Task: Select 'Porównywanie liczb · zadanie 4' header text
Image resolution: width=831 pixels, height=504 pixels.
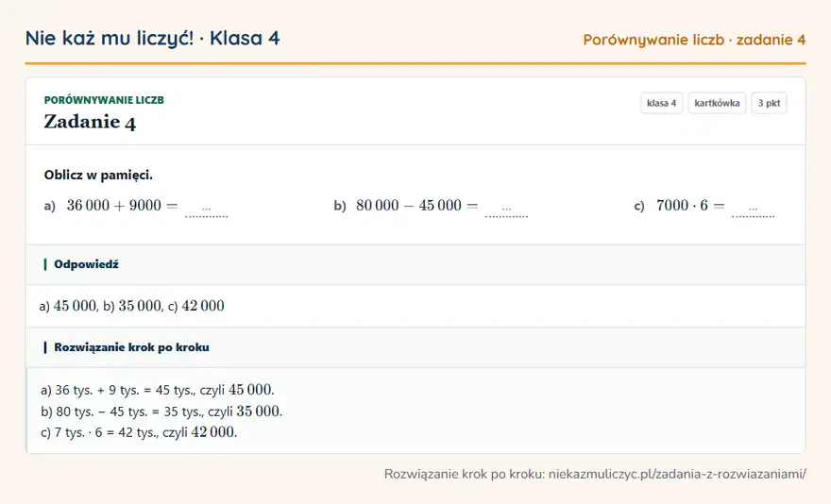Action: click(694, 40)
